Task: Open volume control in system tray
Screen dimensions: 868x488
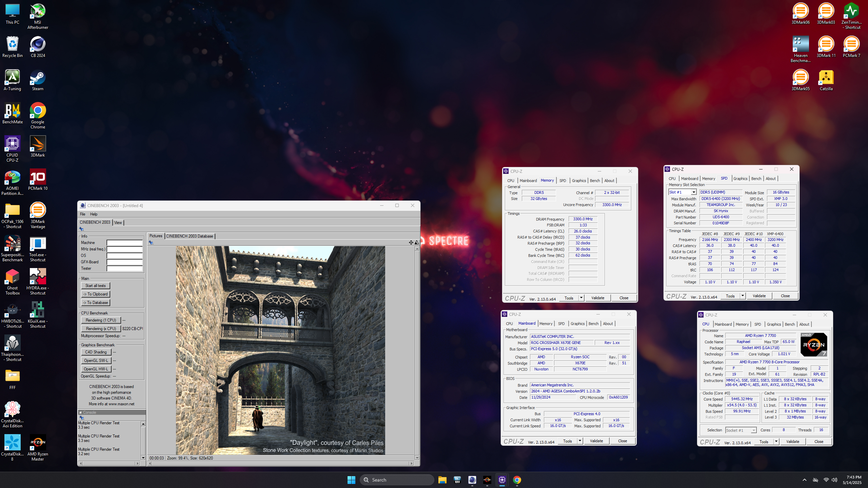Action: (x=834, y=480)
